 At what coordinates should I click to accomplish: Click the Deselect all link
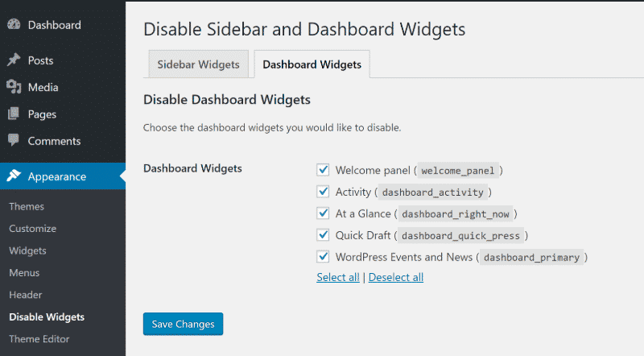pos(395,277)
